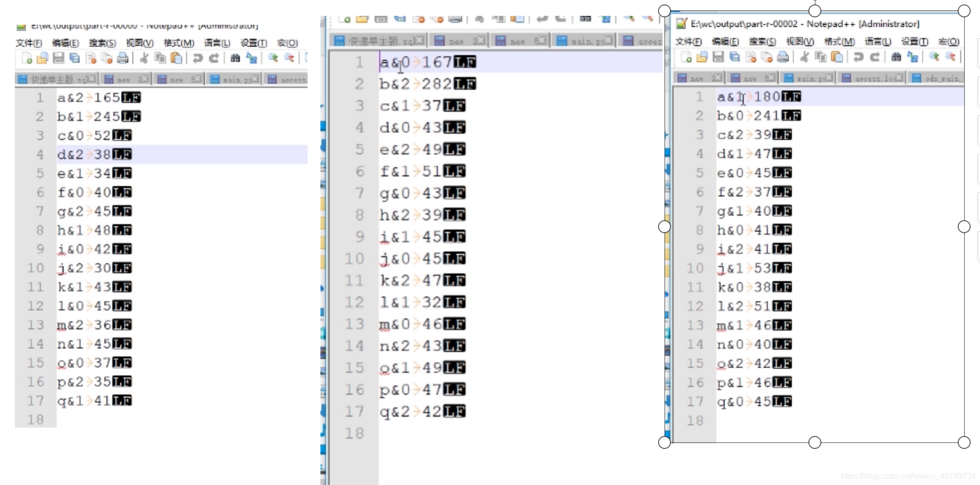Click line "k&2 47" in middle window
Screen dimensions: 980x485
click(x=422, y=281)
